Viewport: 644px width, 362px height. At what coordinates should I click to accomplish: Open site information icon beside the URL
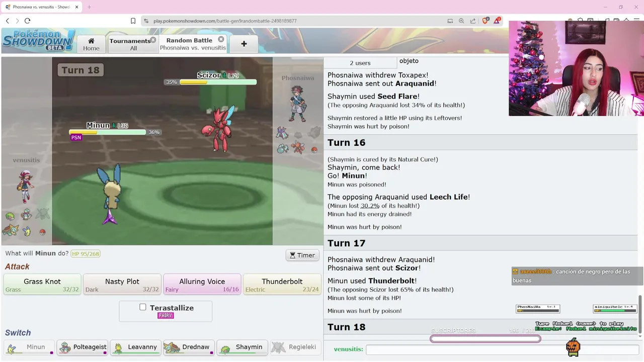pos(146,21)
